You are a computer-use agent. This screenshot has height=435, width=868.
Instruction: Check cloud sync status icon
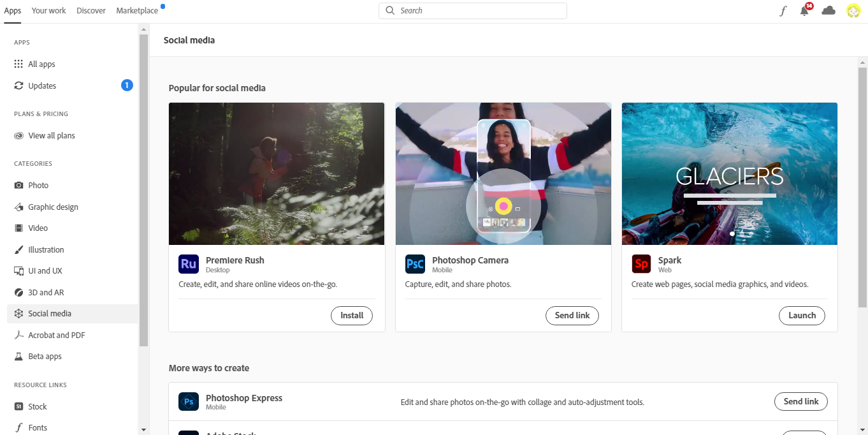(828, 10)
